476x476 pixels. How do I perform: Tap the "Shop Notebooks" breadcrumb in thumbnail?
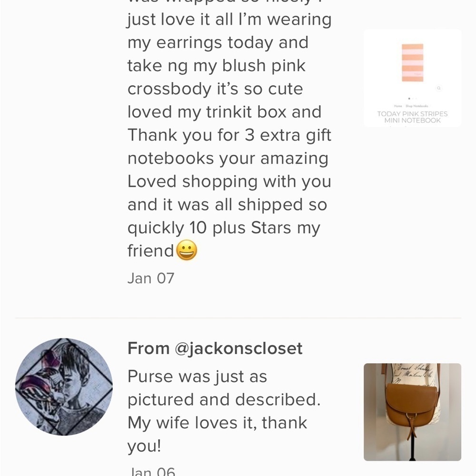click(x=417, y=106)
